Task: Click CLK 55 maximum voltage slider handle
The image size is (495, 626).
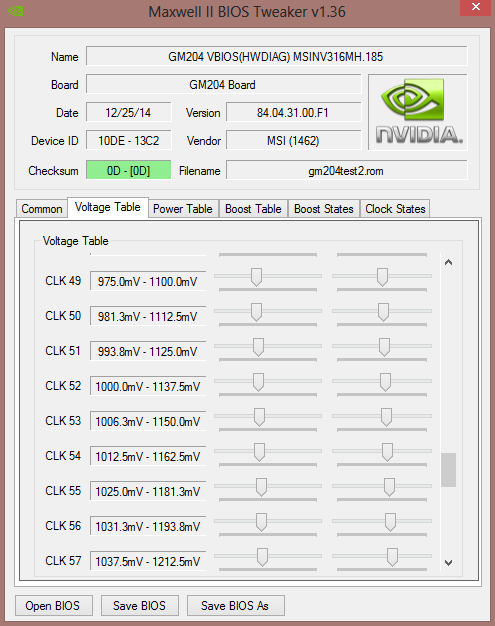Action: coord(389,487)
